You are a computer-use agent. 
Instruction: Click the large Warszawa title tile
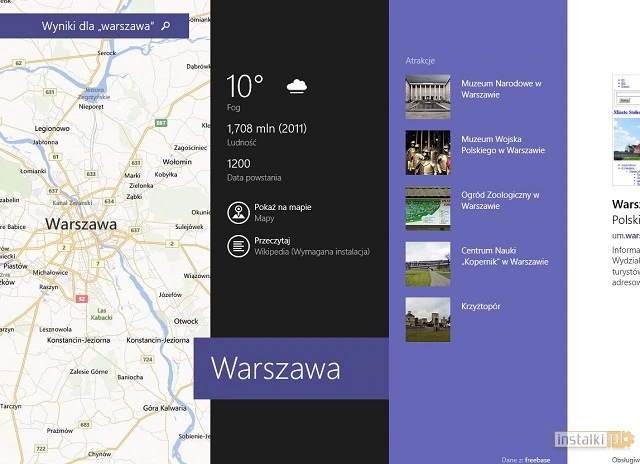pos(291,368)
